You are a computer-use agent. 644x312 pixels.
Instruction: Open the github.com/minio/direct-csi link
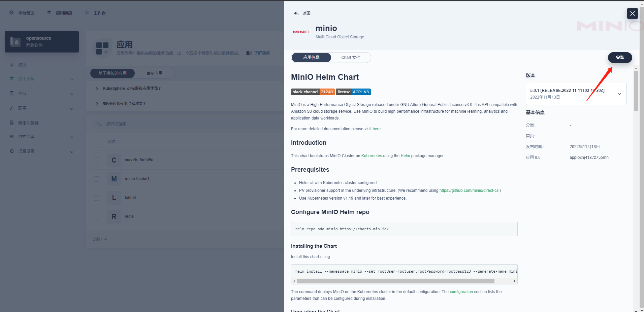(469, 190)
